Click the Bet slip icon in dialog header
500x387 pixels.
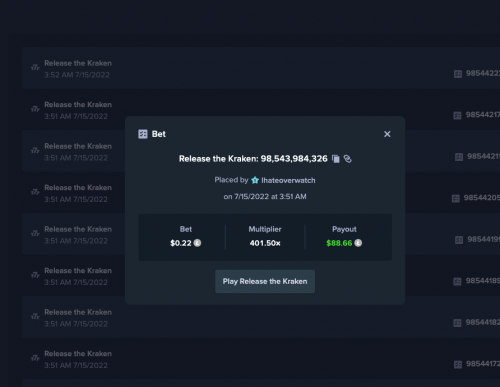click(x=143, y=134)
